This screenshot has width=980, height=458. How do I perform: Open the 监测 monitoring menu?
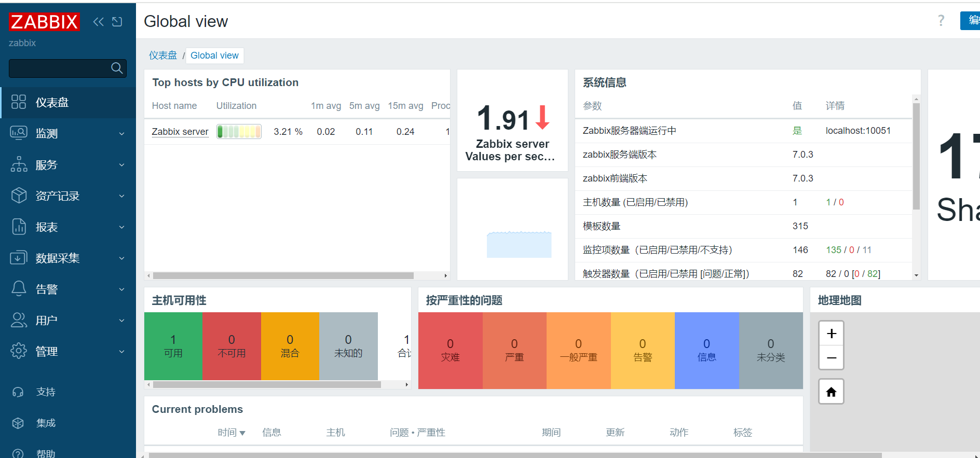[x=68, y=133]
